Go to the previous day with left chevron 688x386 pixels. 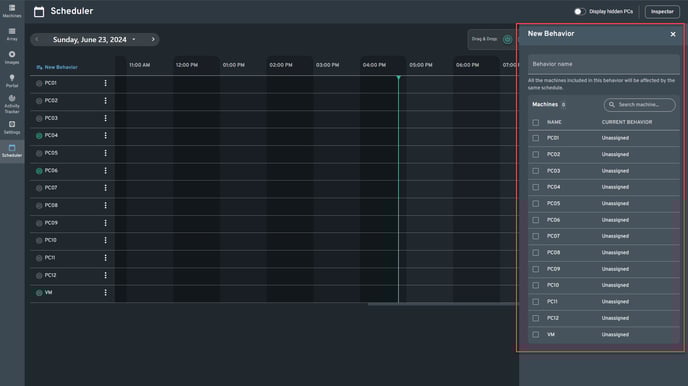pos(37,39)
